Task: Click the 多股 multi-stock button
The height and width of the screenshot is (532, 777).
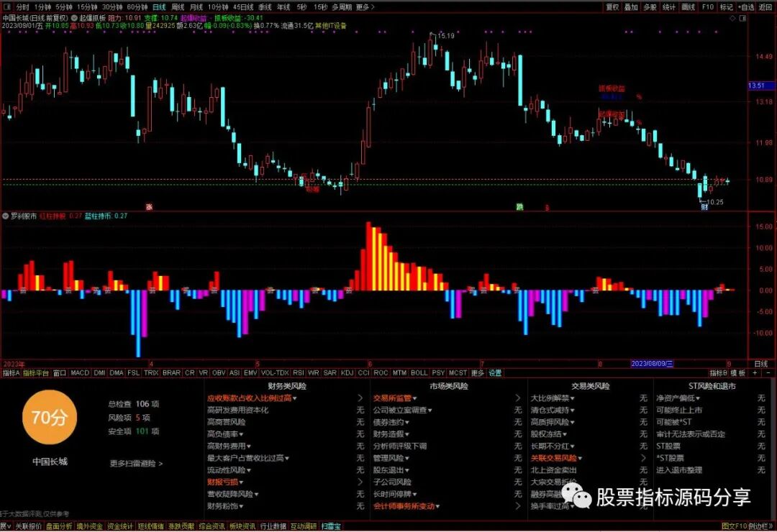Action: 650,7
